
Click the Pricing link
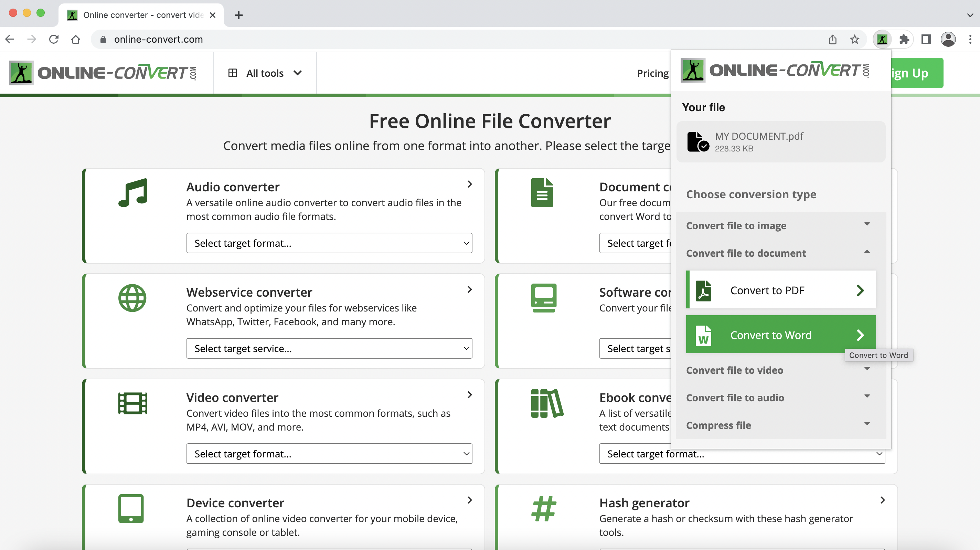[x=653, y=72]
